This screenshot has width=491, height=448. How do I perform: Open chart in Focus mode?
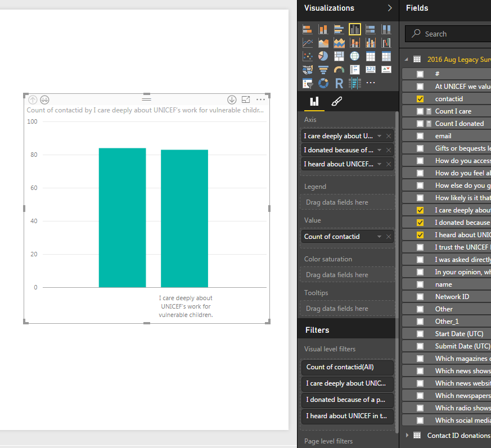pos(246,99)
